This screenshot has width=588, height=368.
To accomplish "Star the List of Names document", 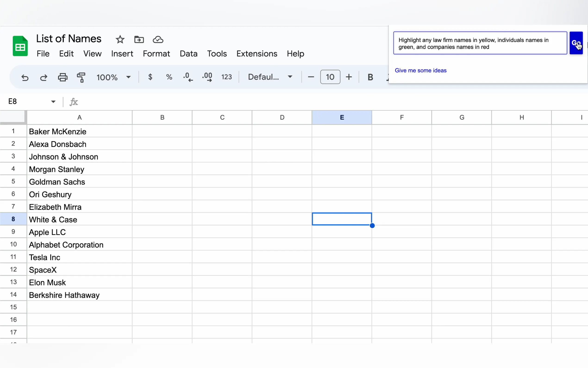I will pos(120,39).
